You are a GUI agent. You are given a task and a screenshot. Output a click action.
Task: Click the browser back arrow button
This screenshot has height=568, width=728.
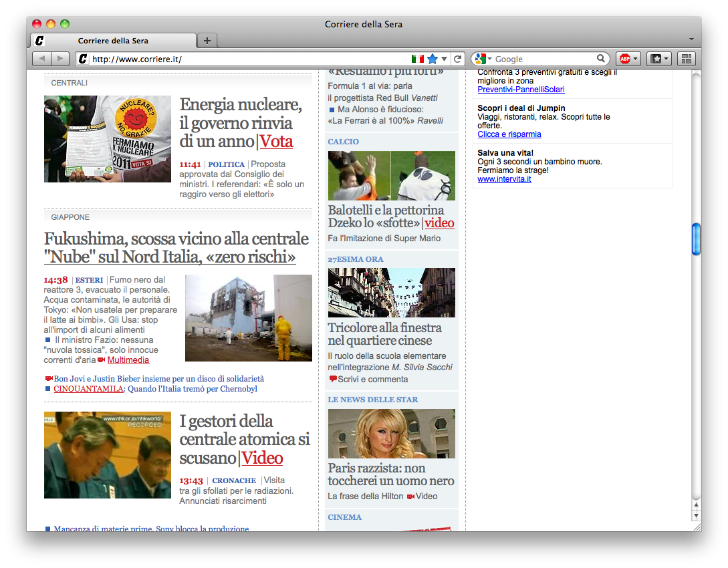click(x=41, y=59)
